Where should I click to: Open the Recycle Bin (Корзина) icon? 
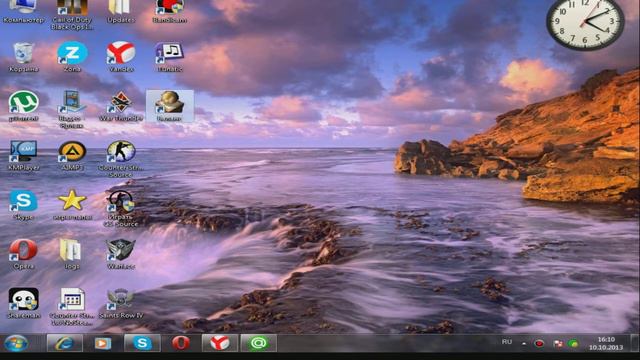tap(23, 57)
